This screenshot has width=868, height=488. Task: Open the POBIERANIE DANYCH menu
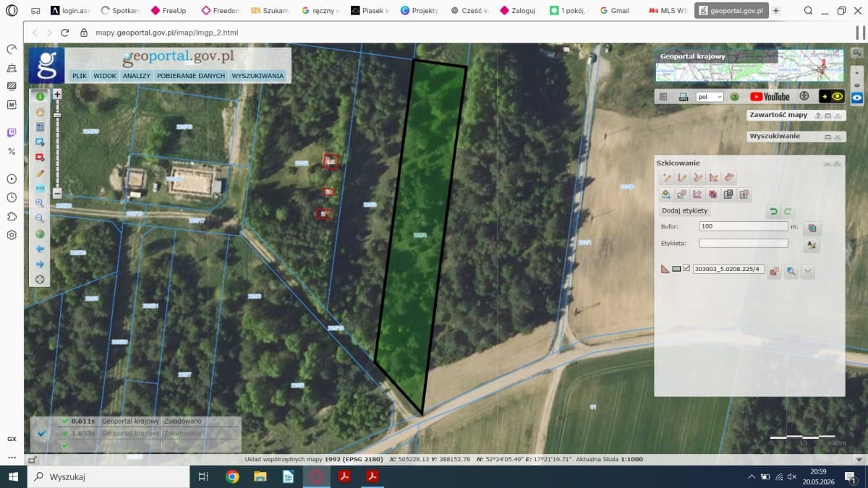coord(191,75)
